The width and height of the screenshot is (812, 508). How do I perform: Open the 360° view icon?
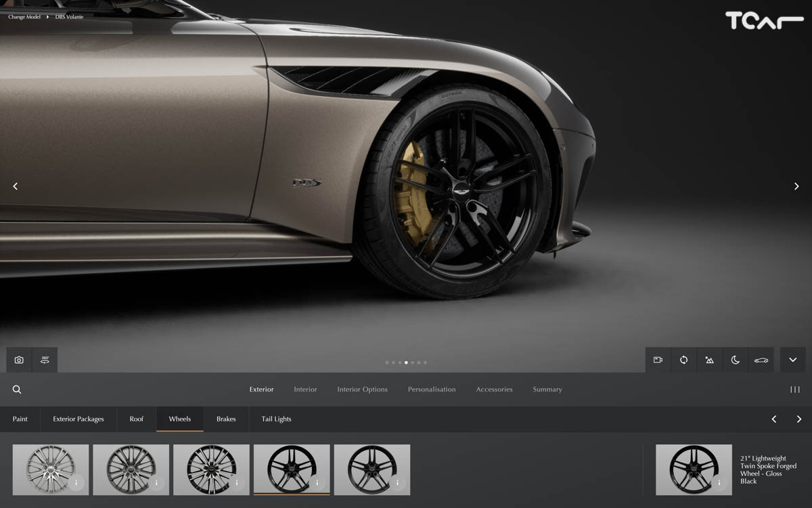(45, 360)
